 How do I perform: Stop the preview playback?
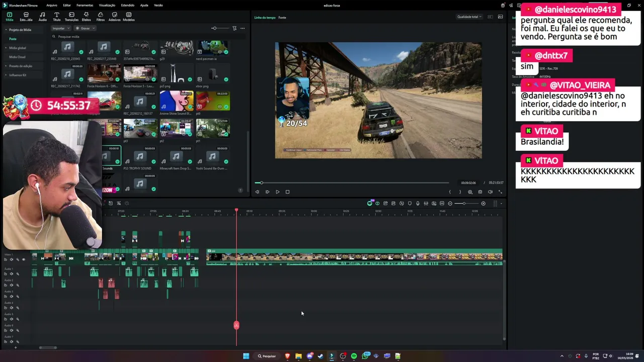coord(287,192)
